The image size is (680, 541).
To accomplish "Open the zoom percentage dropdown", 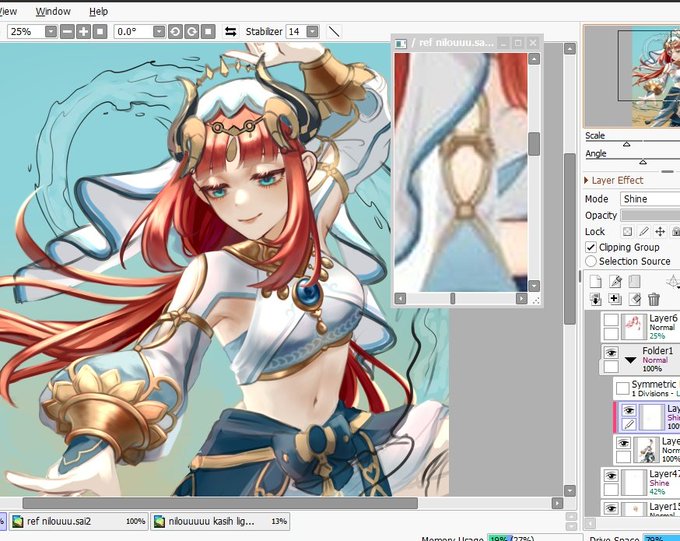I will (x=51, y=32).
